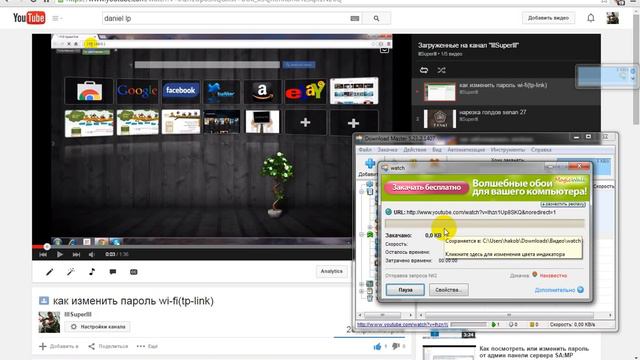Screen dimensions: 640x360
Task: Click the green category icon in Download Master tree
Action: pos(370,234)
